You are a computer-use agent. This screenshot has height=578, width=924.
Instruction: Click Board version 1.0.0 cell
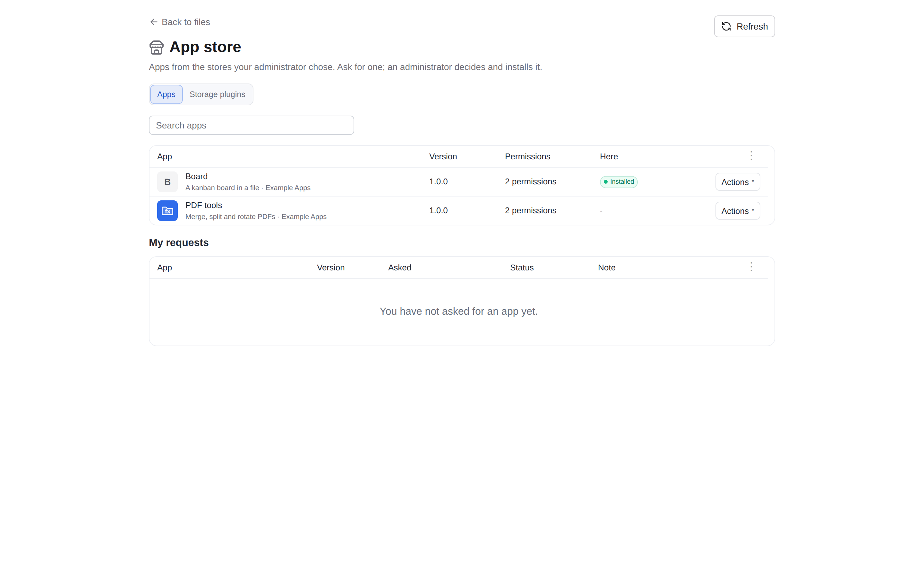pos(438,181)
